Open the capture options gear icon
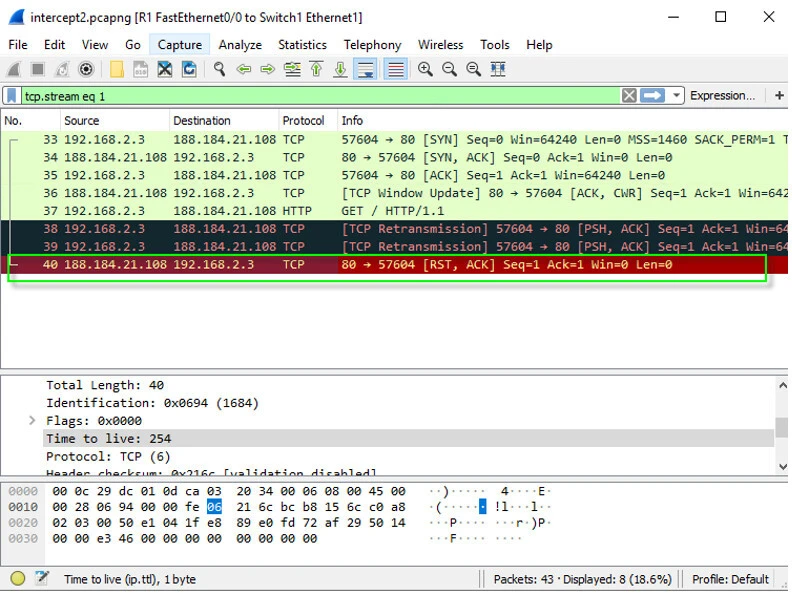The width and height of the screenshot is (792, 593). (87, 69)
